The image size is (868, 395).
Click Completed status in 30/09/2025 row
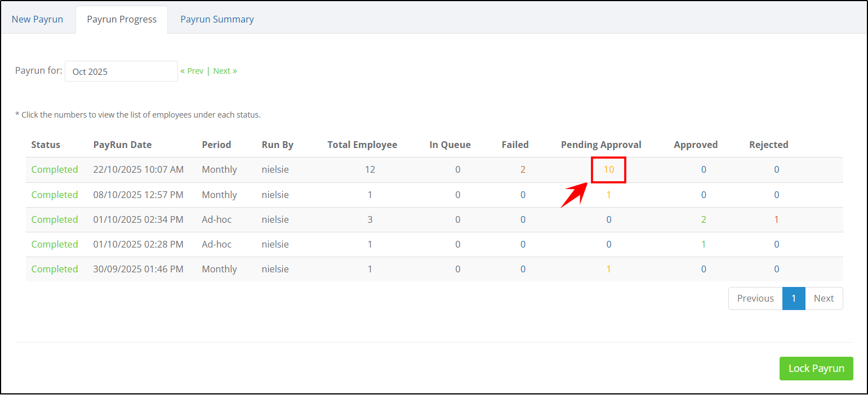(55, 269)
